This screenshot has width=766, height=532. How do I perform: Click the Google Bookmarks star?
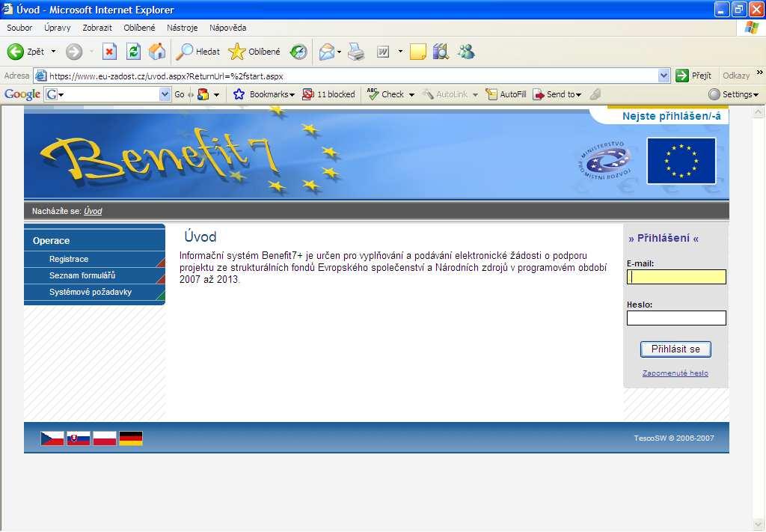pos(239,94)
